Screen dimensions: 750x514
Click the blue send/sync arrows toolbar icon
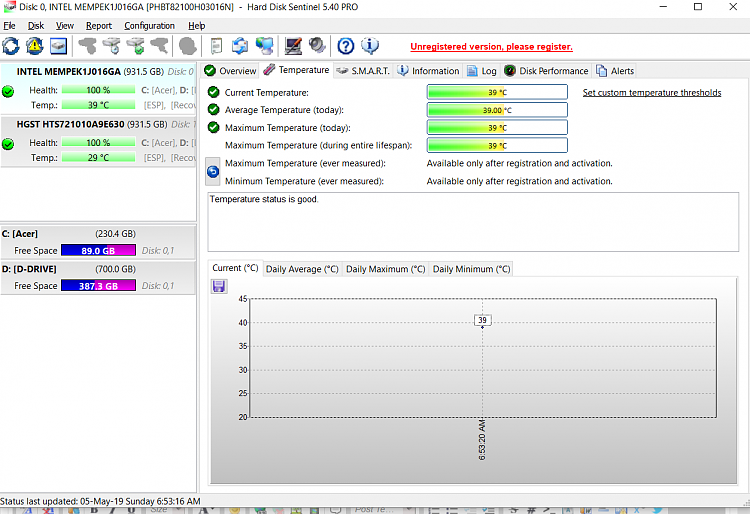240,46
